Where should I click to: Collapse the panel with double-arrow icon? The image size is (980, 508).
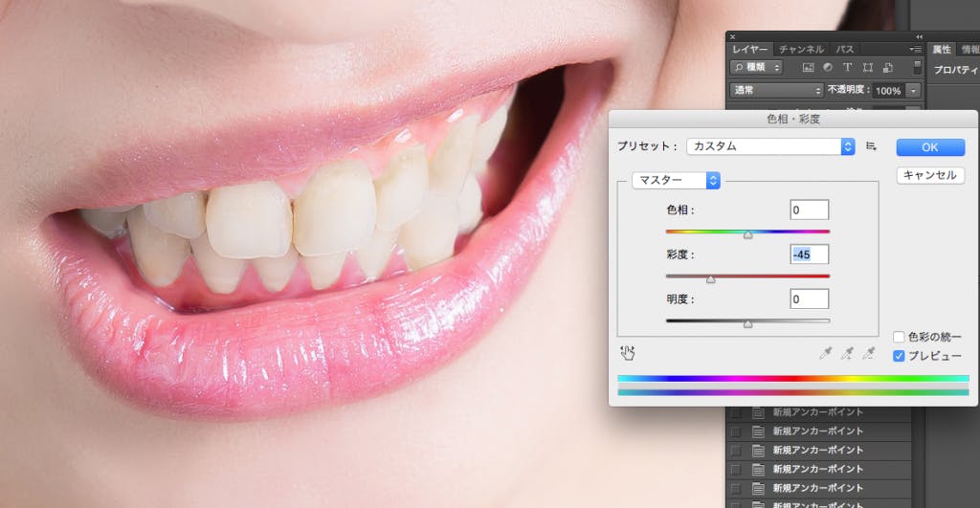click(x=919, y=37)
